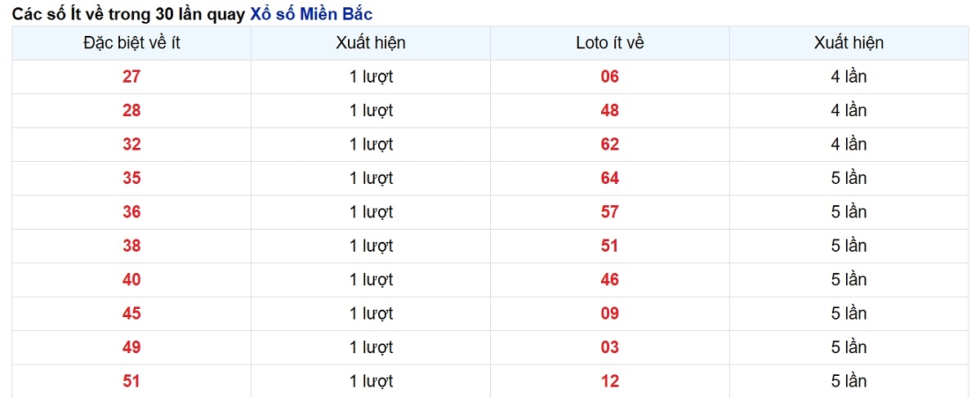
Task: Select special number 35
Action: [x=131, y=178]
